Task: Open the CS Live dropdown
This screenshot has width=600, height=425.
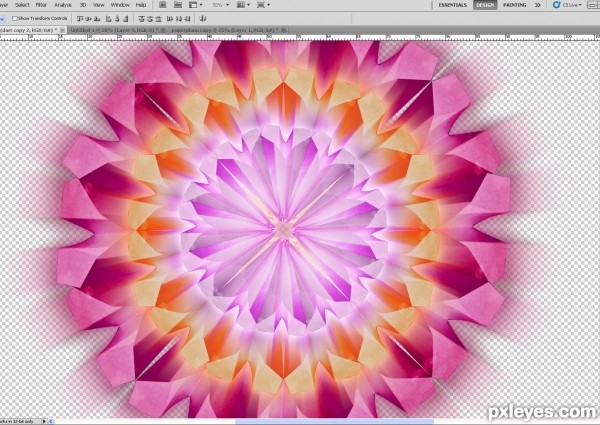Action: tap(567, 5)
